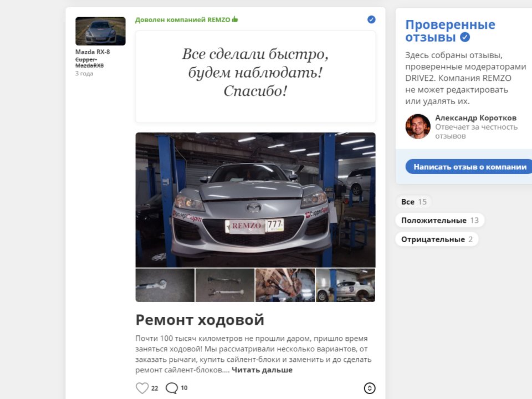The width and height of the screenshot is (532, 399).
Task: Click the Проверенные отзывы heading
Action: click(x=450, y=30)
